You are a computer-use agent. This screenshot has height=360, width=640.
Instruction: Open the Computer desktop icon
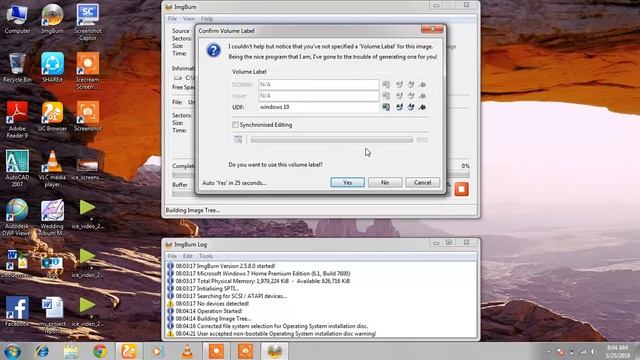coord(17,18)
